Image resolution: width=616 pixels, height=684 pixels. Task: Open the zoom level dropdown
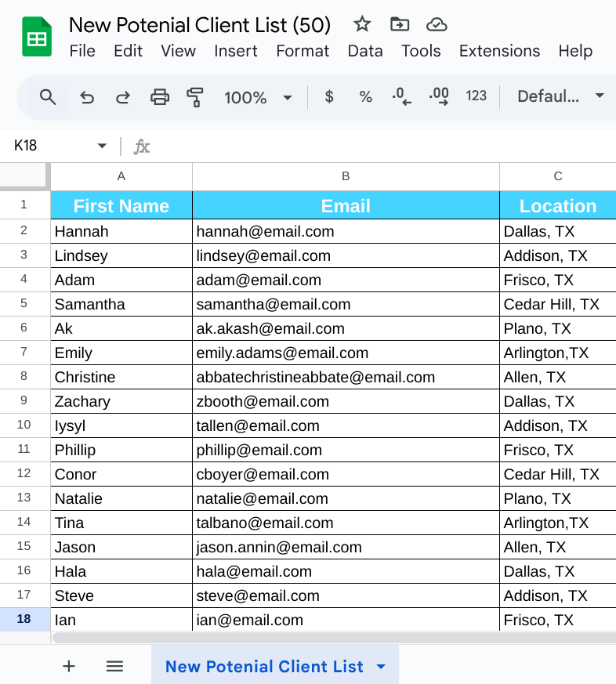tap(259, 97)
